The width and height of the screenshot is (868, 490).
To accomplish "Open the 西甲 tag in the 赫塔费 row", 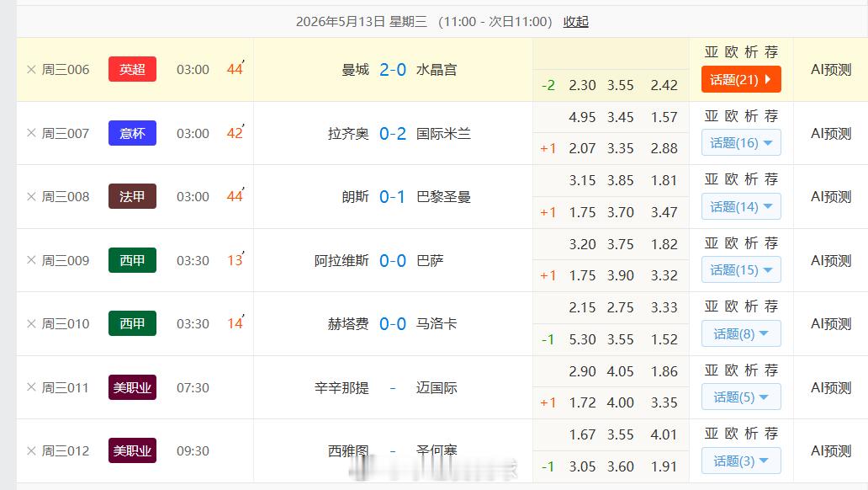I will 132,323.
